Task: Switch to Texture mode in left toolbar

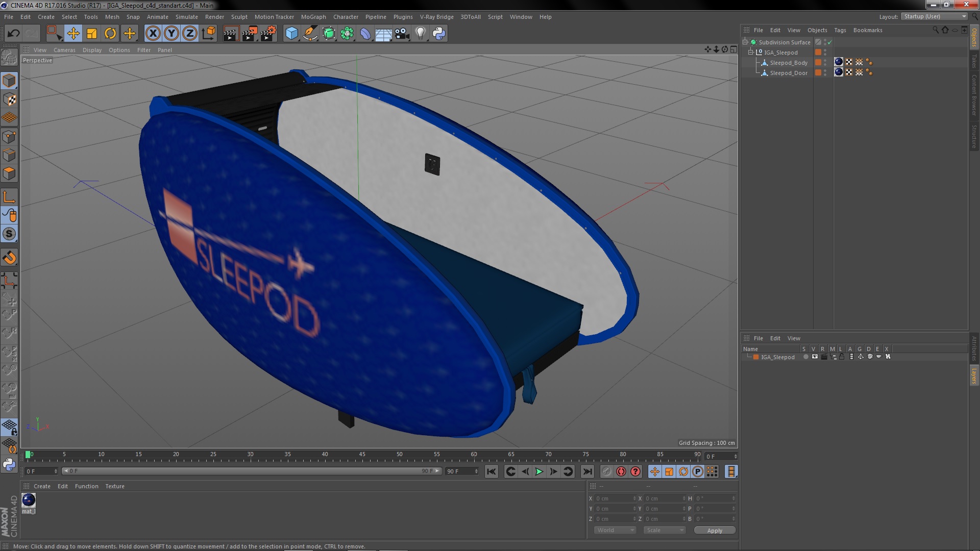Action: click(x=9, y=99)
